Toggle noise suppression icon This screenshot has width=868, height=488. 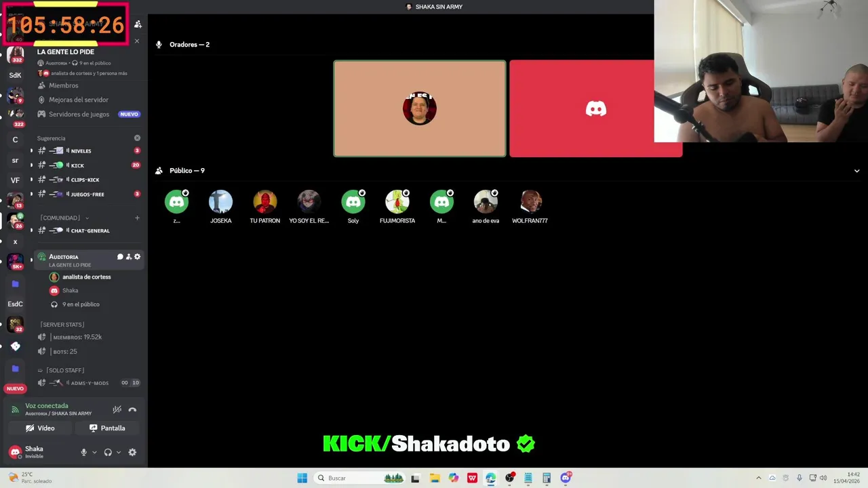coord(117,409)
